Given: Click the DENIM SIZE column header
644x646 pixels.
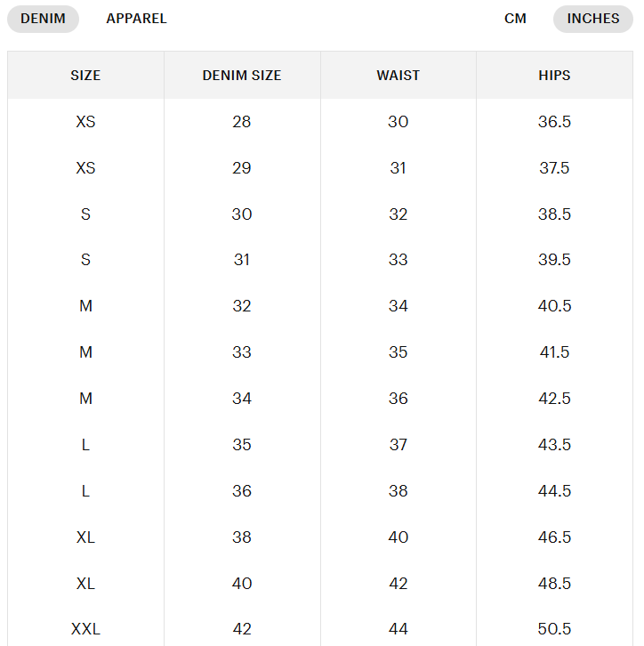Looking at the screenshot, I should pos(242,76).
